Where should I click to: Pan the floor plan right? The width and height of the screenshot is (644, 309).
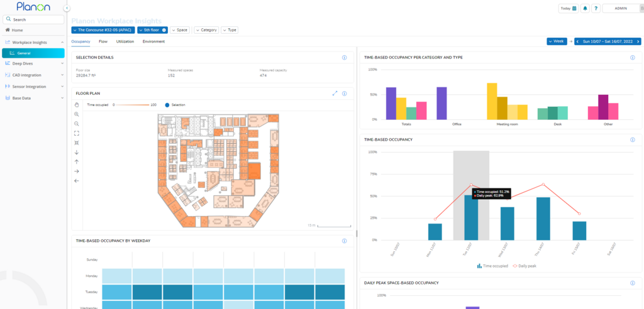[76, 171]
